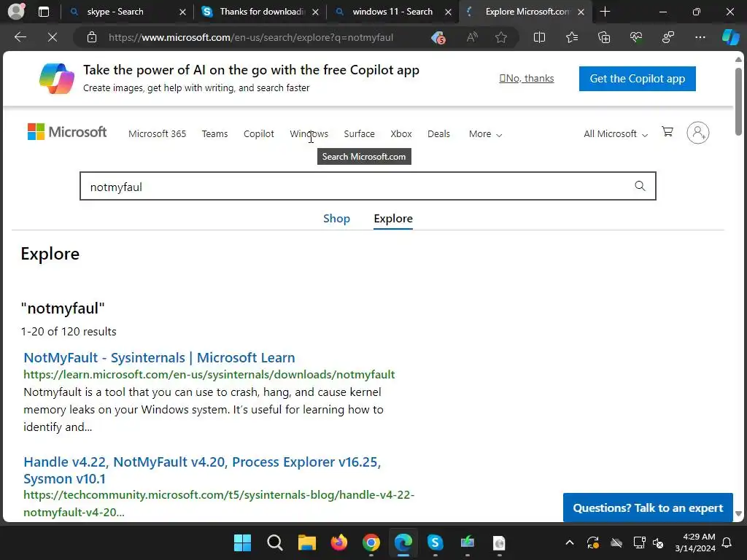Go to the Microsoft logo home
747x560 pixels.
[x=67, y=132]
